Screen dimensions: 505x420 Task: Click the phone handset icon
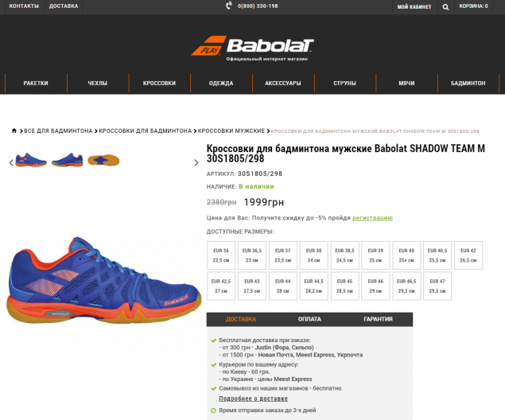[229, 6]
